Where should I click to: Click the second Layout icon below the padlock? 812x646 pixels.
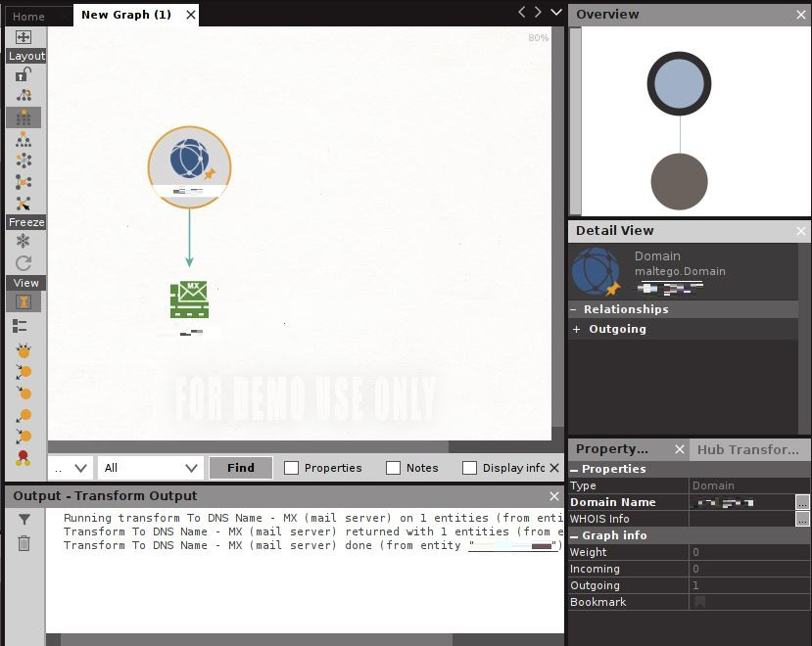tap(24, 95)
